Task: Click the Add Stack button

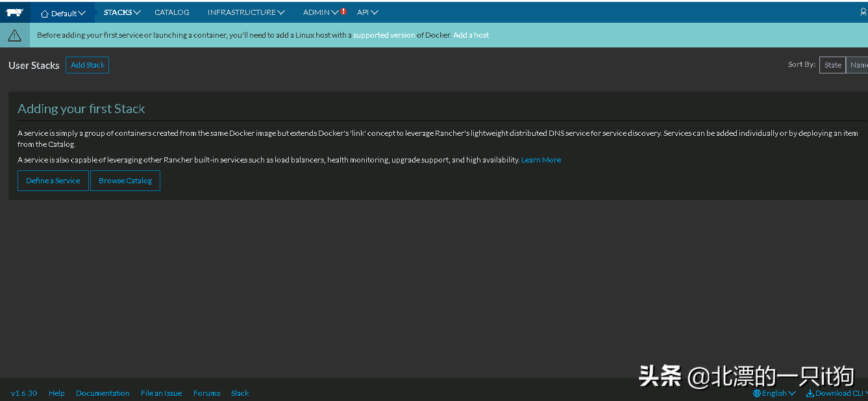Action: 87,65
